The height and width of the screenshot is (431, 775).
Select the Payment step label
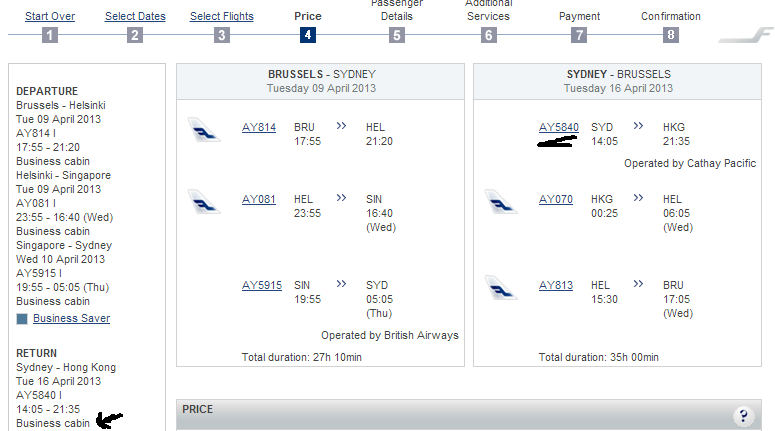(579, 16)
